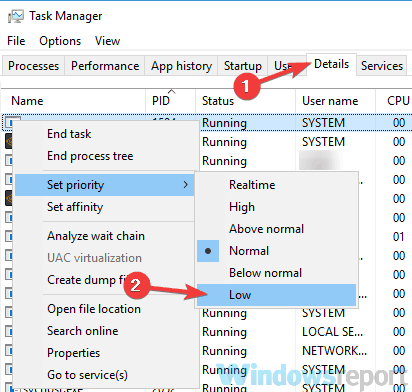
Task: Open the File menu
Action: pos(16,41)
